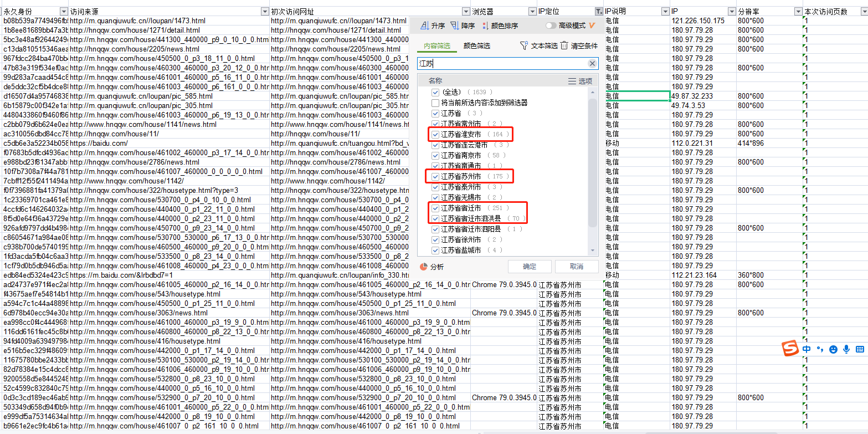Select 访问来源 cell ending in 416/housetype.html
This screenshot has width=868, height=434.
point(169,341)
